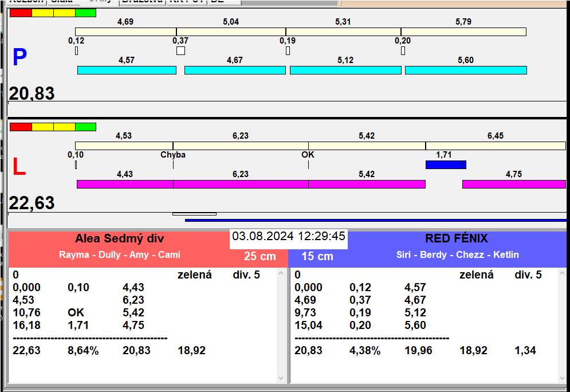Click the 15 cm jump height label
This screenshot has height=392, width=570.
pyautogui.click(x=317, y=256)
